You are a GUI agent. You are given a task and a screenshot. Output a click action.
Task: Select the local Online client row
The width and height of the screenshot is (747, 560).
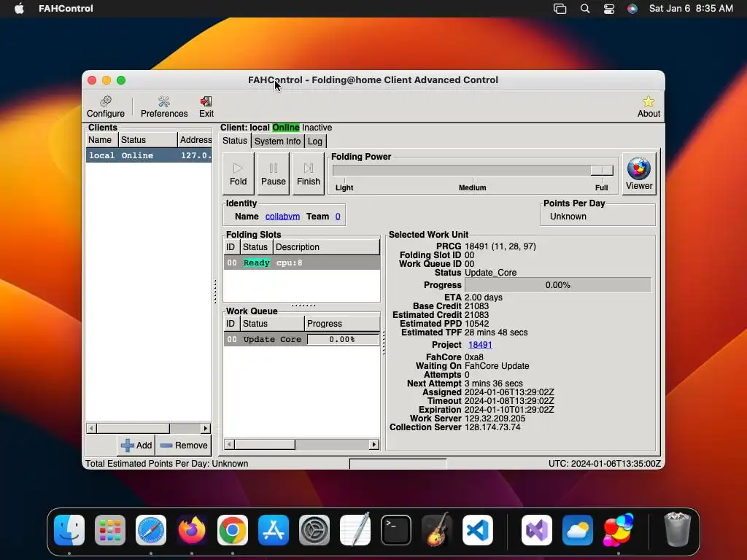click(149, 155)
